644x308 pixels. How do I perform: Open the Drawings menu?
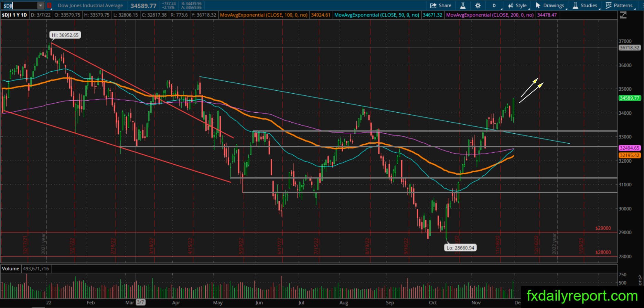click(550, 6)
